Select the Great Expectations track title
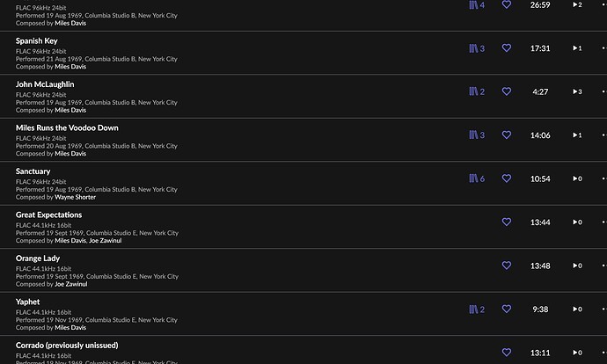Image resolution: width=607 pixels, height=364 pixels. pyautogui.click(x=48, y=215)
